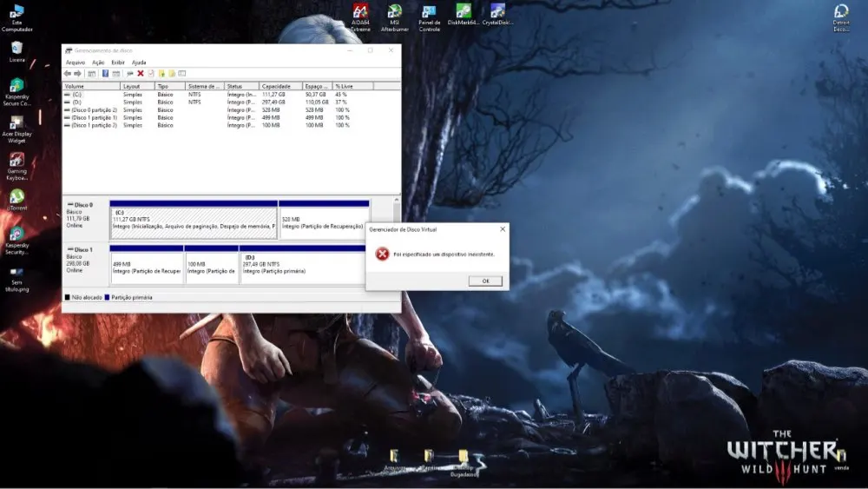Select the (D:) 297,49 GB NTFS partition block
This screenshot has width=868, height=489.
(x=302, y=265)
